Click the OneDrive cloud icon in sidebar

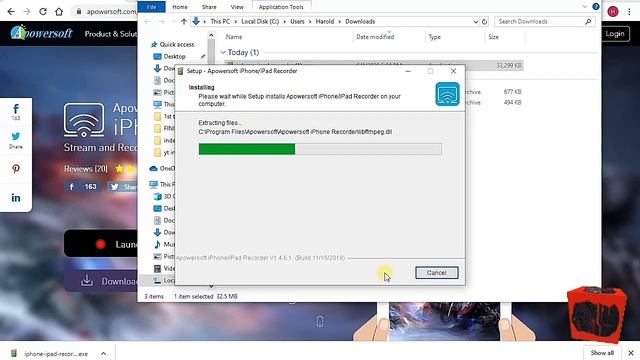[153, 169]
